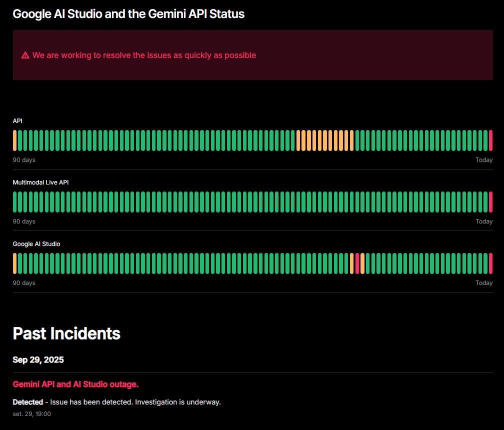Viewport: 504px width, 430px height.
Task: Click the Past Incidents heading
Action: [x=66, y=333]
